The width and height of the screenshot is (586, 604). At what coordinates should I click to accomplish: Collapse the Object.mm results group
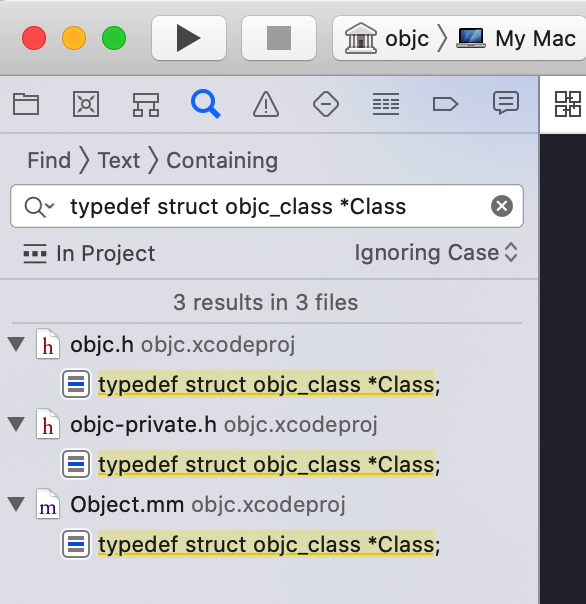(x=17, y=504)
